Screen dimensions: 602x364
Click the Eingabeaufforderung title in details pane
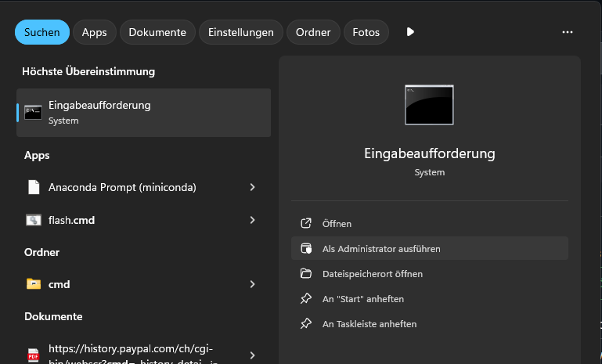tap(430, 153)
